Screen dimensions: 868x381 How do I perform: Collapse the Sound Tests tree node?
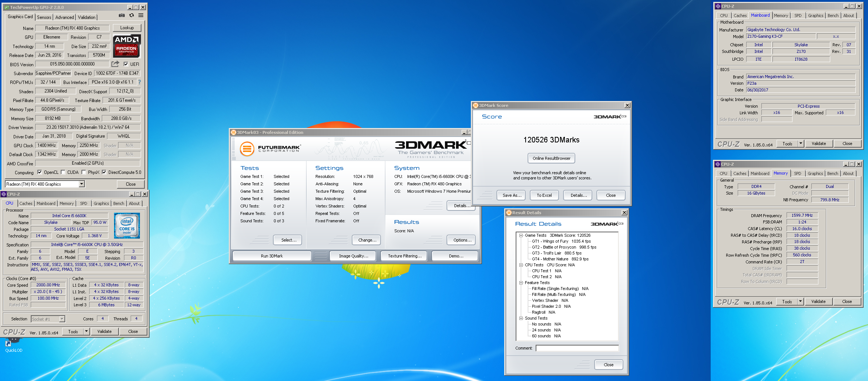[521, 318]
